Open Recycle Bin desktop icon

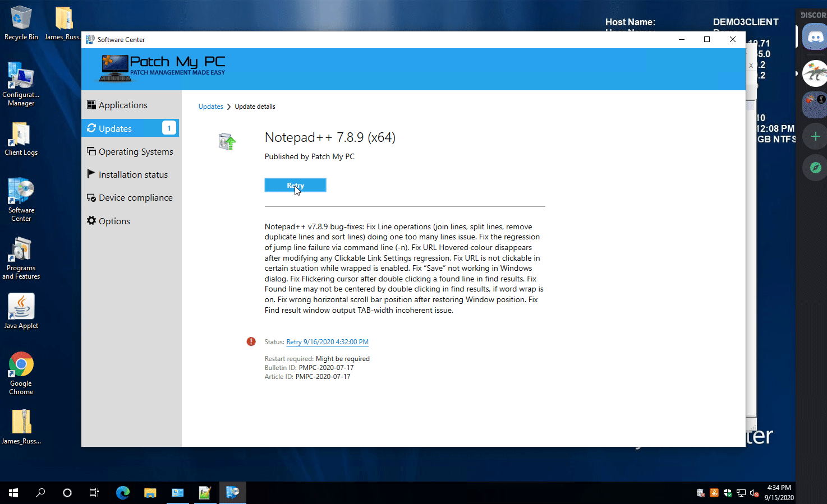click(x=21, y=23)
